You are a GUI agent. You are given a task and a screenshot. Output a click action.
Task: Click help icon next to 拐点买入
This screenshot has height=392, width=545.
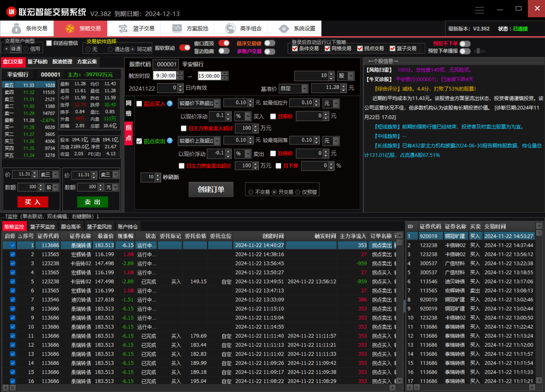(170, 103)
